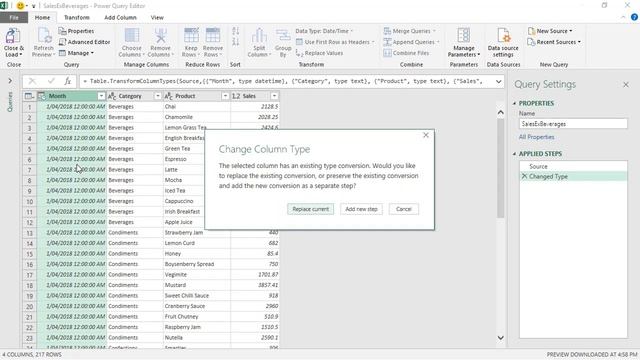Click the Month column datetime type icon
This screenshot has height=360, width=640.
(42, 96)
